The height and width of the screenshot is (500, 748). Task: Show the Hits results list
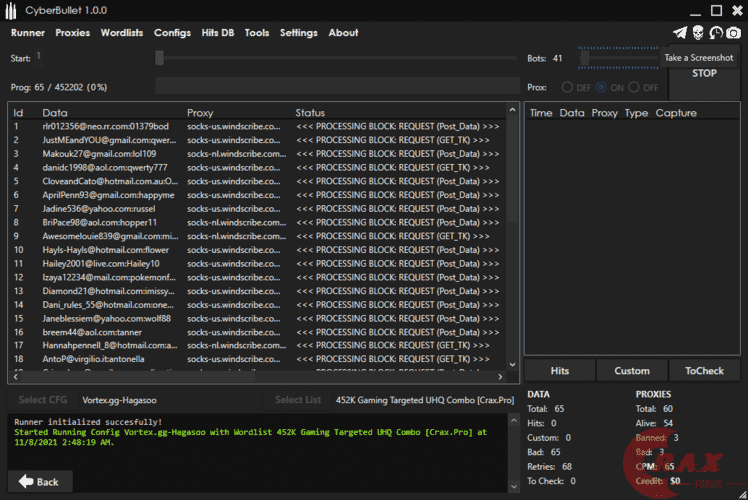(560, 370)
